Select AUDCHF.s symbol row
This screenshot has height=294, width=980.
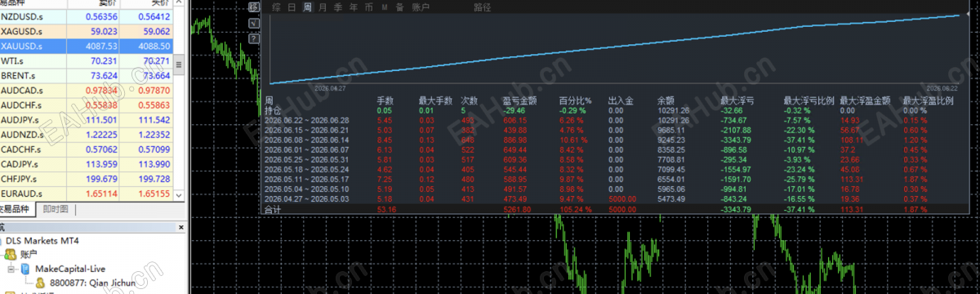(x=87, y=105)
